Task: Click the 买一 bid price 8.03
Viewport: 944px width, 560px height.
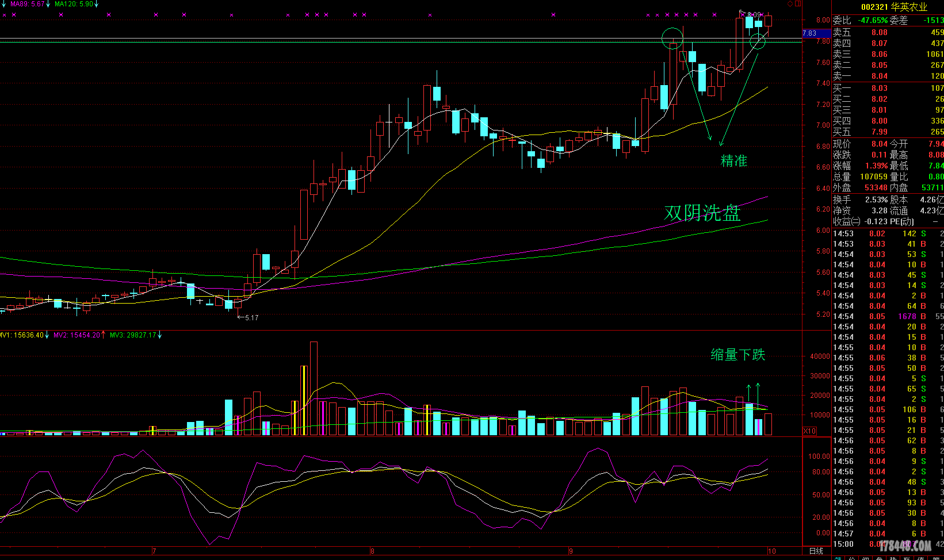Action: [x=879, y=88]
